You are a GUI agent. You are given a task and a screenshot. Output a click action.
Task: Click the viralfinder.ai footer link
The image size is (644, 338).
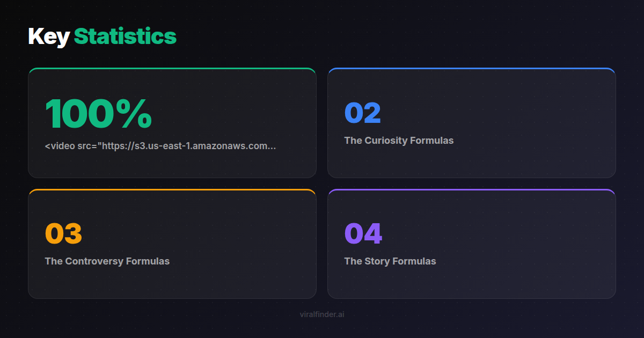(x=322, y=314)
